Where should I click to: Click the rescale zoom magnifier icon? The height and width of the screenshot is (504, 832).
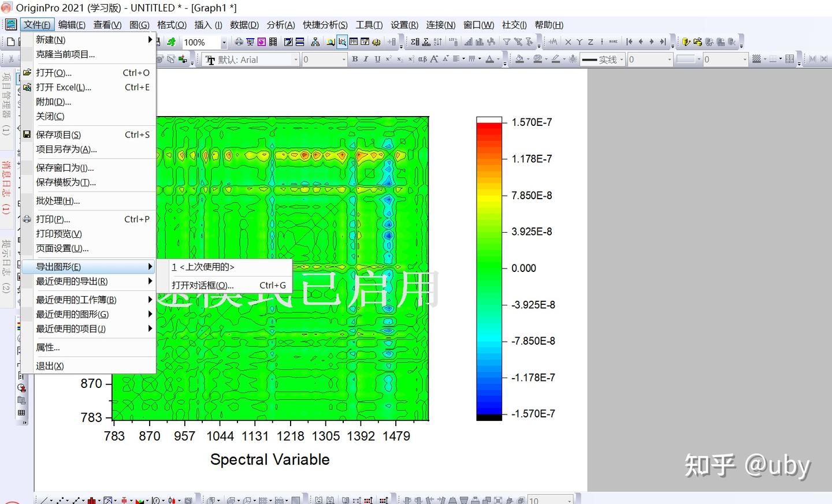342,42
